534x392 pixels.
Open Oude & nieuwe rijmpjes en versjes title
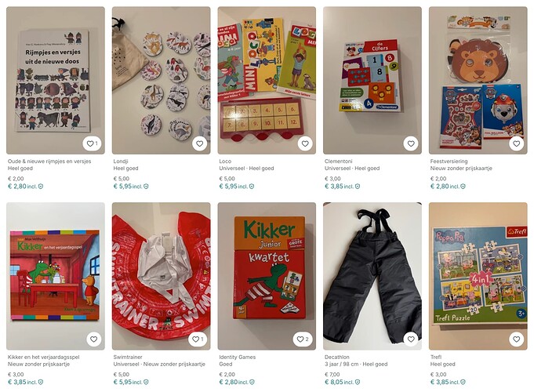tap(49, 161)
